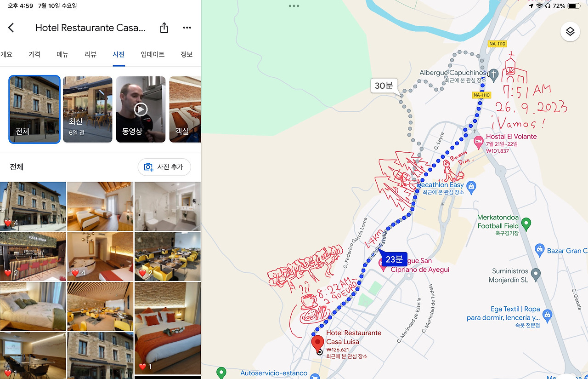Image resolution: width=588 pixels, height=379 pixels.
Task: Click the 사진 추가 button
Action: [164, 167]
